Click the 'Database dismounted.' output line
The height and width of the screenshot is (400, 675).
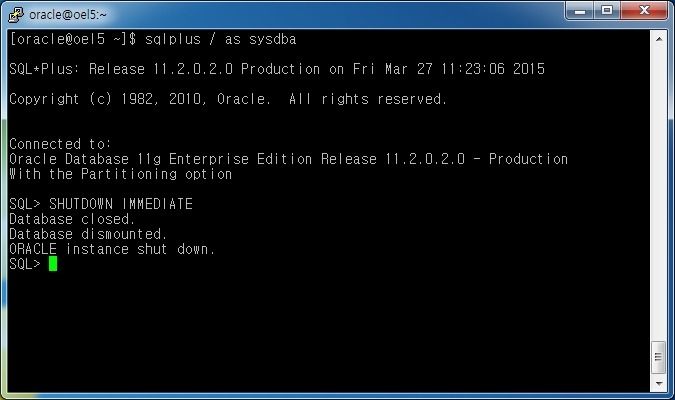(88, 234)
